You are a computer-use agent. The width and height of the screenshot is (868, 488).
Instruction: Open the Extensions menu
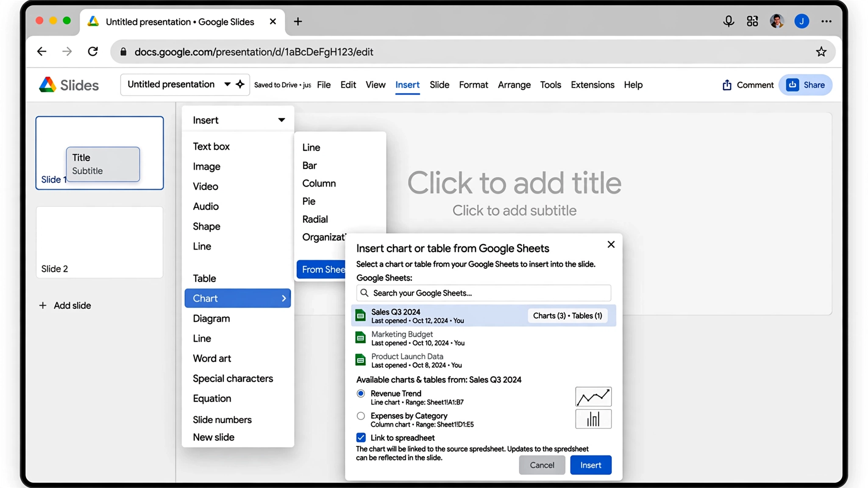[593, 85]
